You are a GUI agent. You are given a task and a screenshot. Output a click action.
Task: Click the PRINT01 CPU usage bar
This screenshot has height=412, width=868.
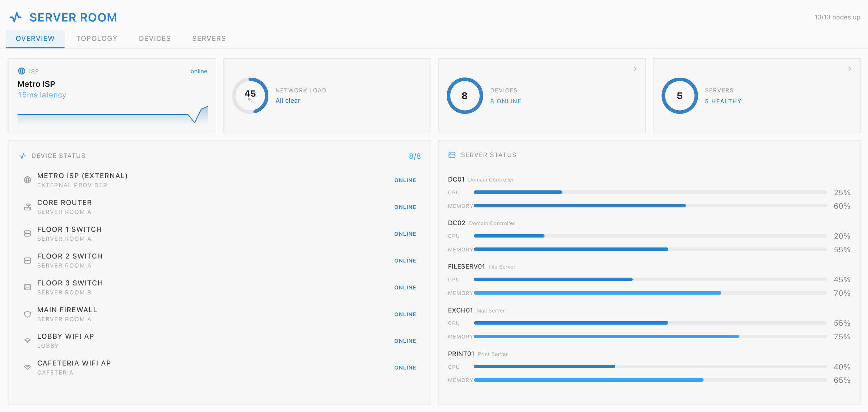point(650,366)
